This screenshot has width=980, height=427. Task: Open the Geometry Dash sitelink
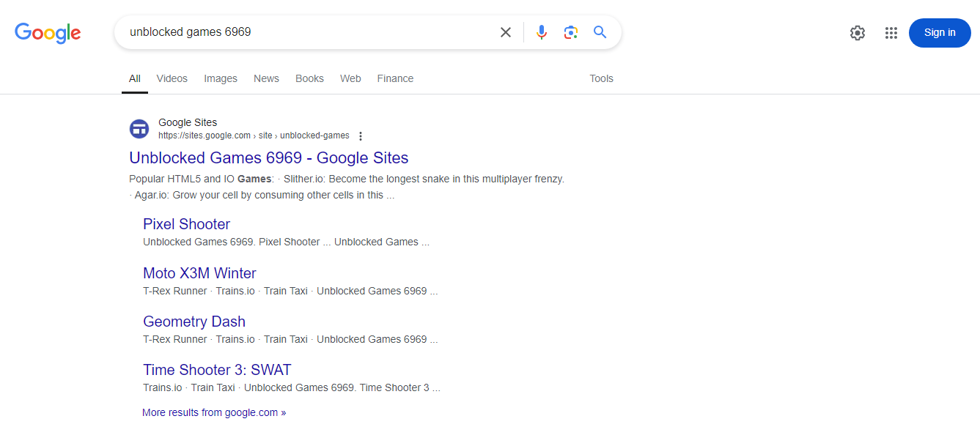(194, 322)
